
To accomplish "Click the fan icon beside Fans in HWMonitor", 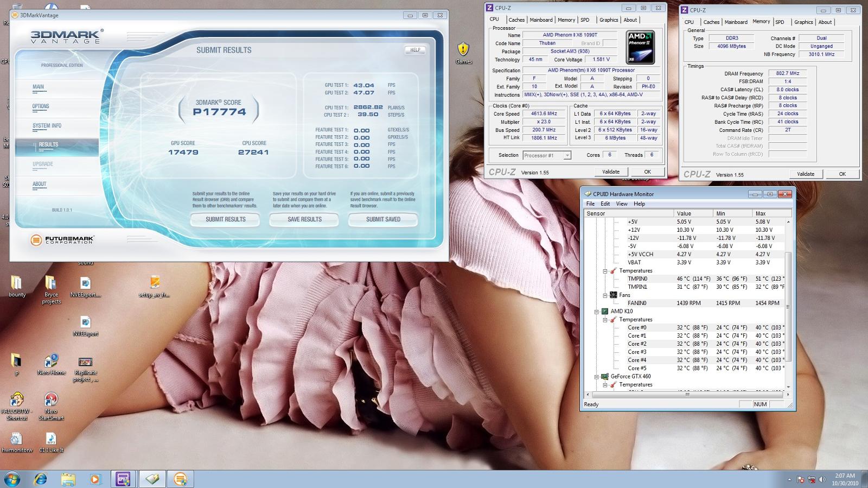I will point(614,295).
